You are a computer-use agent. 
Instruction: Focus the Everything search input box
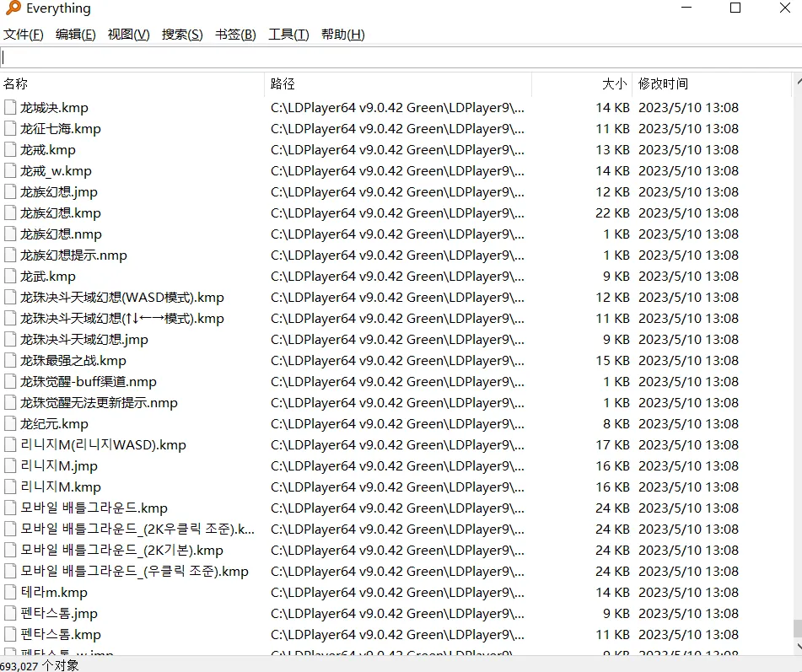401,57
